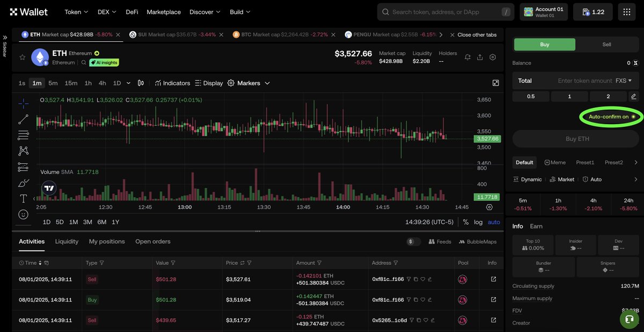The image size is (644, 332).
Task: Expand Dynamic Market Auto settings arrow
Action: point(636,179)
